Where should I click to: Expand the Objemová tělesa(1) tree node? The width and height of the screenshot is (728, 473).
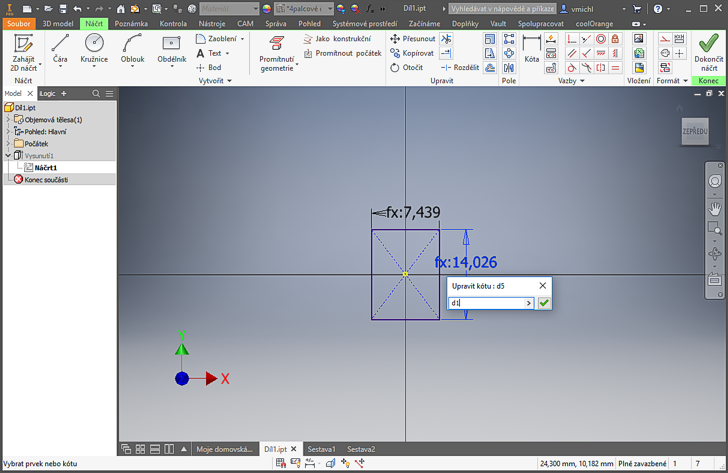coord(8,119)
